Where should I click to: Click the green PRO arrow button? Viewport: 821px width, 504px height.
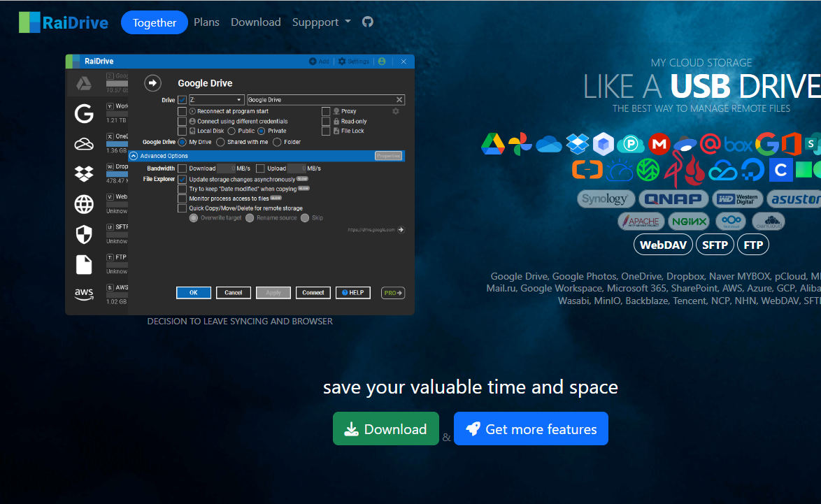click(393, 293)
